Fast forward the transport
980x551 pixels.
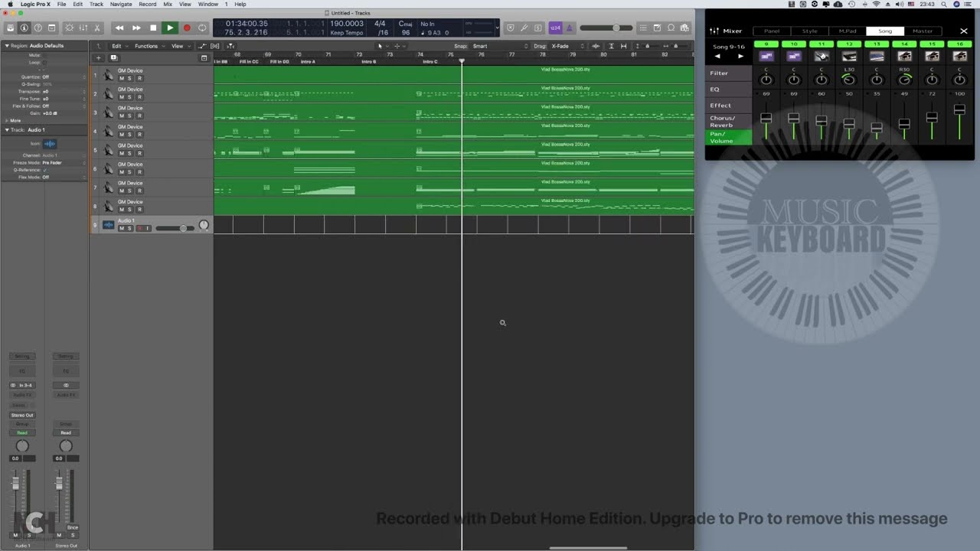coord(136,28)
